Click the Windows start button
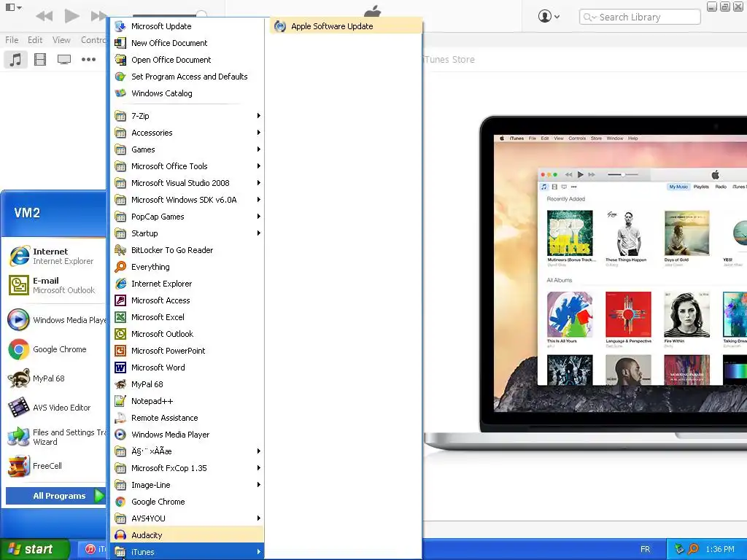Viewport: 747px width, 560px height. [35, 549]
